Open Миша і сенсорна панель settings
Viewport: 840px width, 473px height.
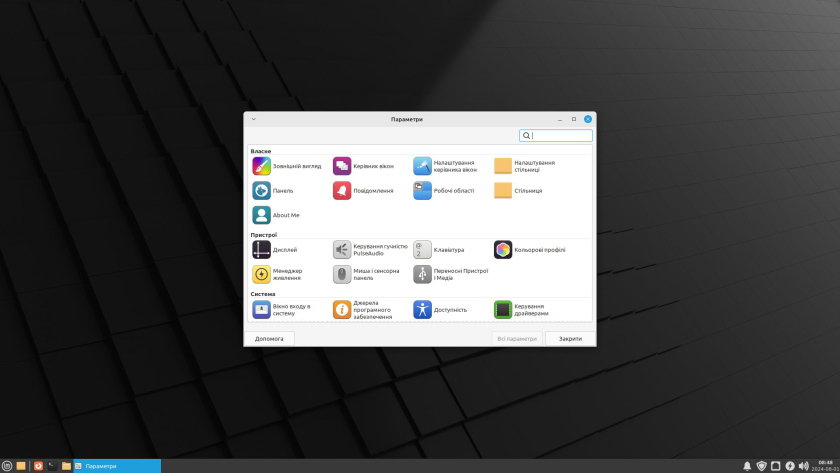(x=366, y=274)
